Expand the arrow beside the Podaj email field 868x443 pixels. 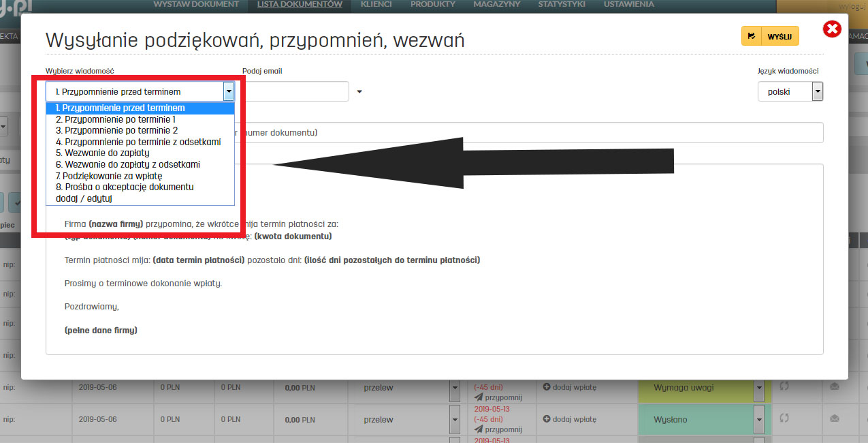click(359, 91)
